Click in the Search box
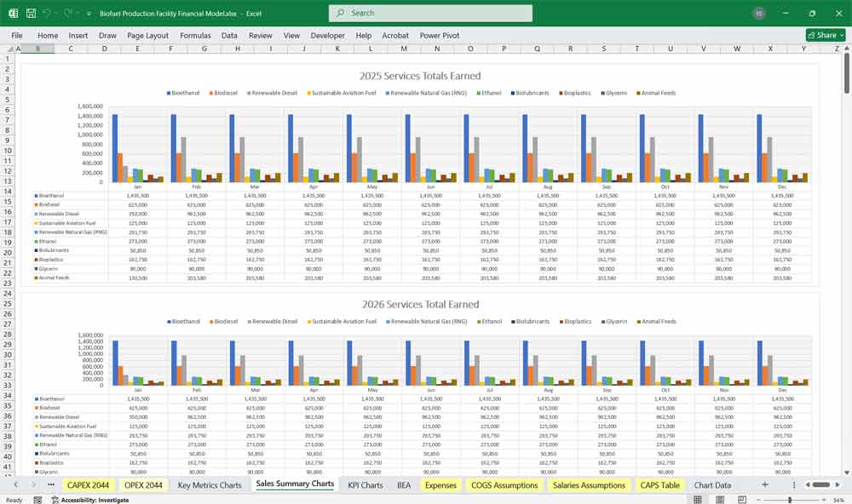This screenshot has height=504, width=852. [x=430, y=14]
